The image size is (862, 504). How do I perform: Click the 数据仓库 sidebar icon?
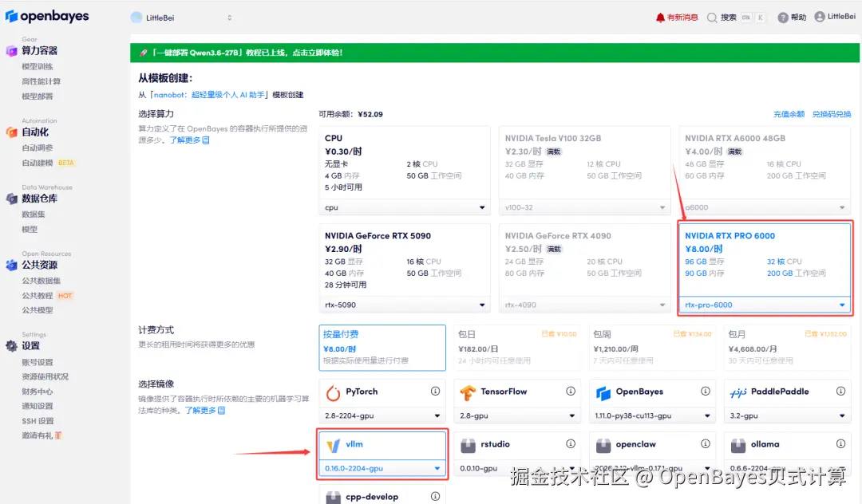11,199
